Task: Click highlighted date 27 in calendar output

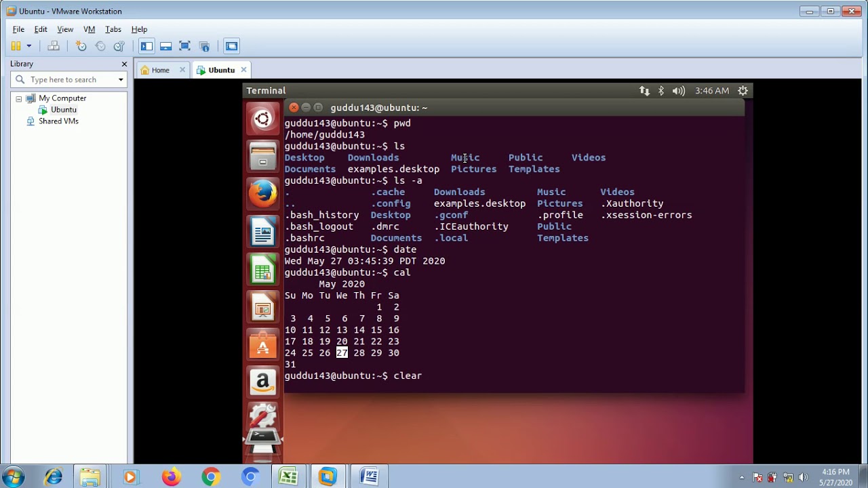Action: click(342, 353)
